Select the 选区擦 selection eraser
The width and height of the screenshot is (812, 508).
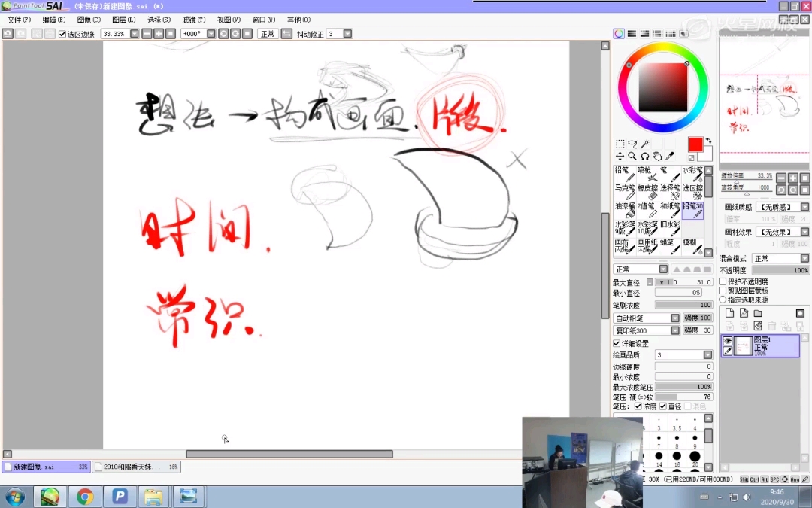(692, 192)
